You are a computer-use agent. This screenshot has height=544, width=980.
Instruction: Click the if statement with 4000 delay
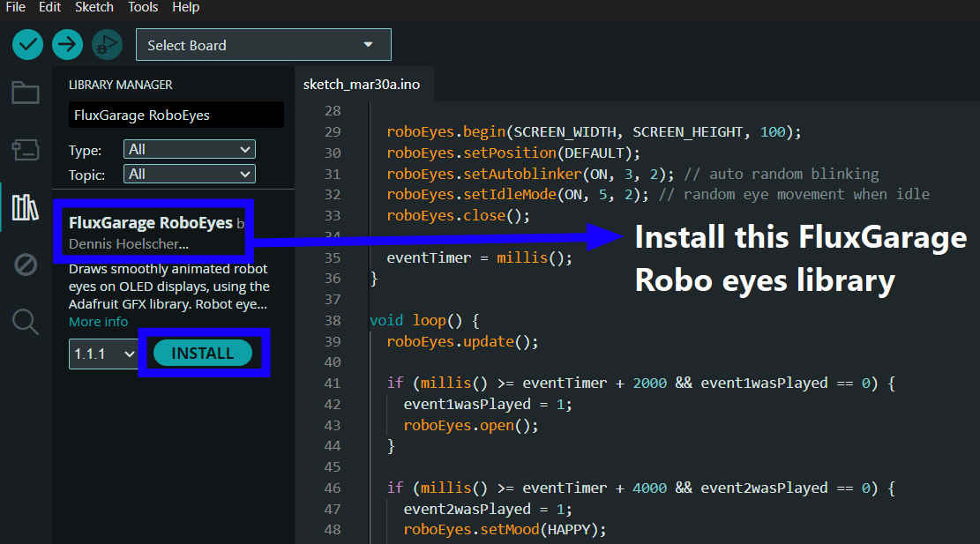[641, 488]
